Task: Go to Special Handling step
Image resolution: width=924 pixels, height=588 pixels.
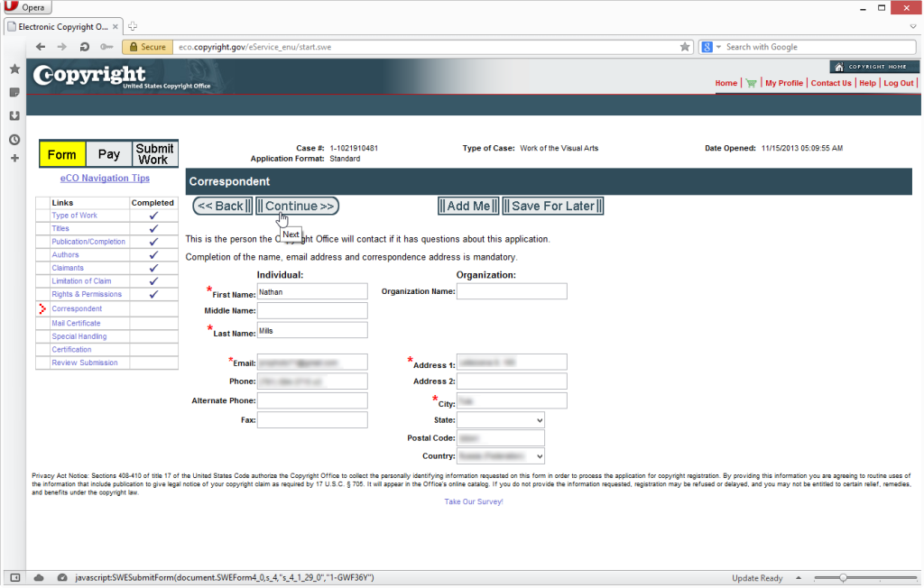Action: pyautogui.click(x=79, y=336)
